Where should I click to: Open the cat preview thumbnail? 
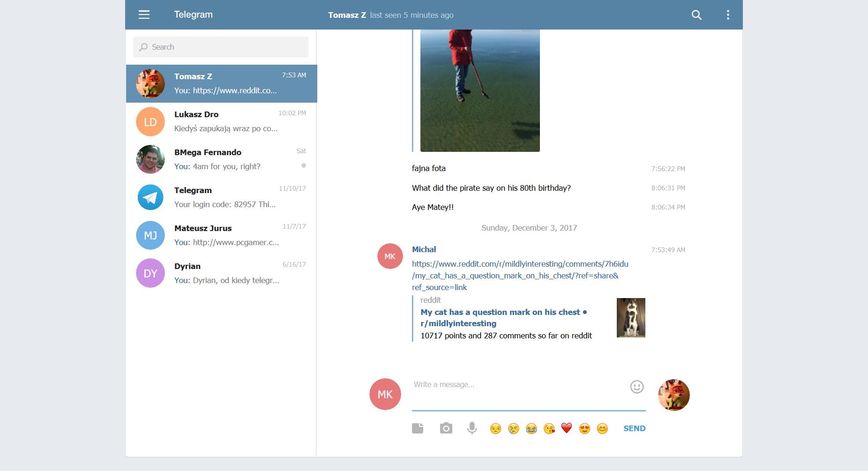(630, 317)
